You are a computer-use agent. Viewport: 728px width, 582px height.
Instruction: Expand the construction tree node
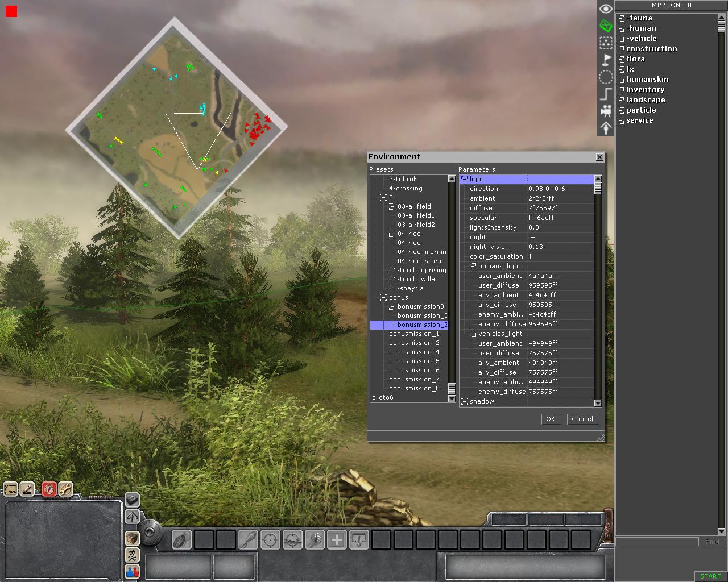tap(621, 49)
